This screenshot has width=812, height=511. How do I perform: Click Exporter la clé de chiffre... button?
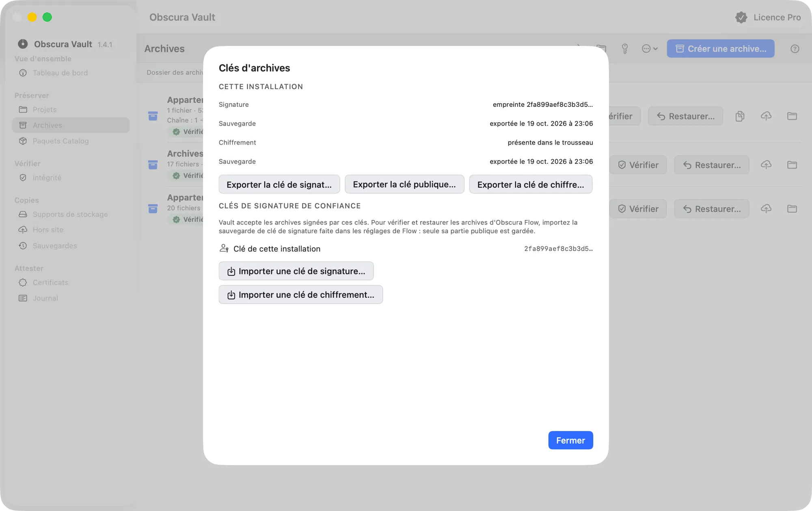click(x=531, y=184)
